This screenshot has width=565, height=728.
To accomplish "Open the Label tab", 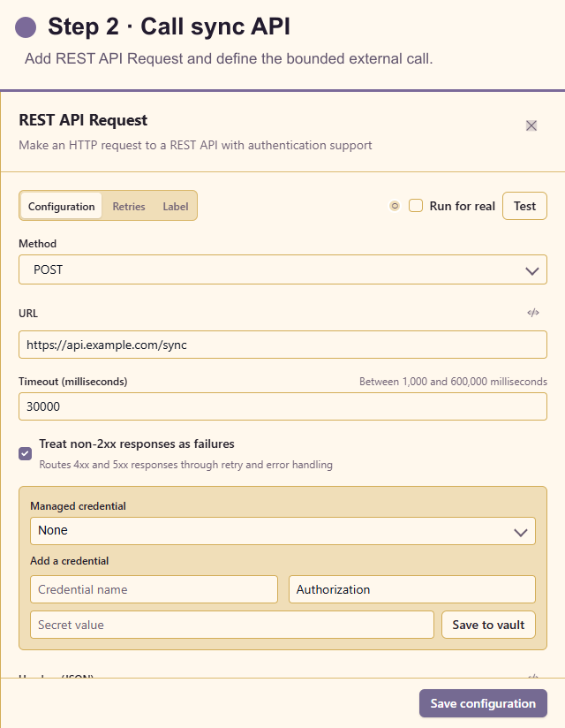I will click(x=176, y=206).
